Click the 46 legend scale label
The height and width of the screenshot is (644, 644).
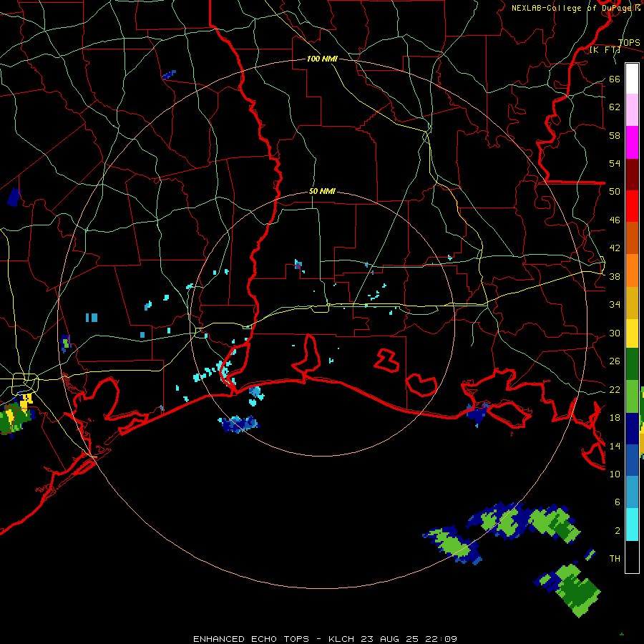[x=615, y=220]
